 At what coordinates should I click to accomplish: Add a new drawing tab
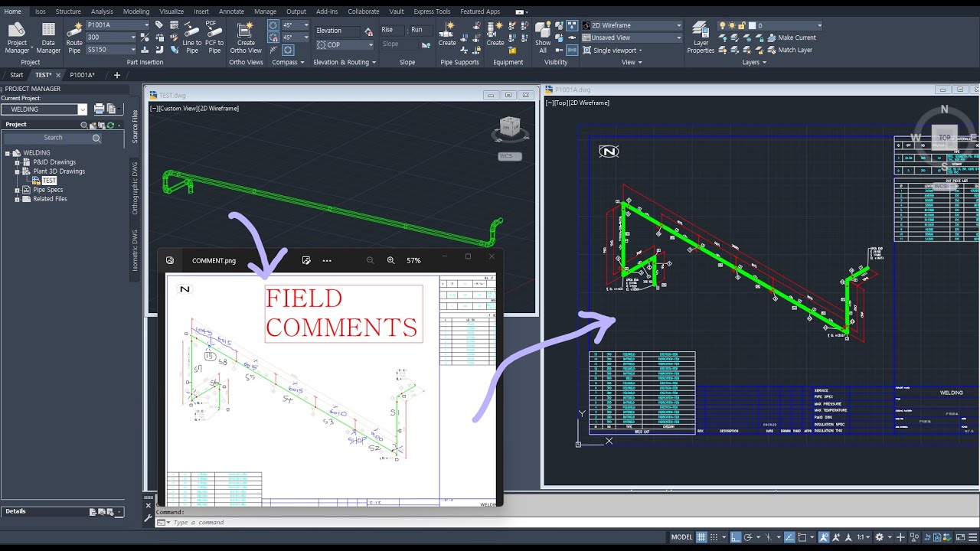tap(117, 75)
